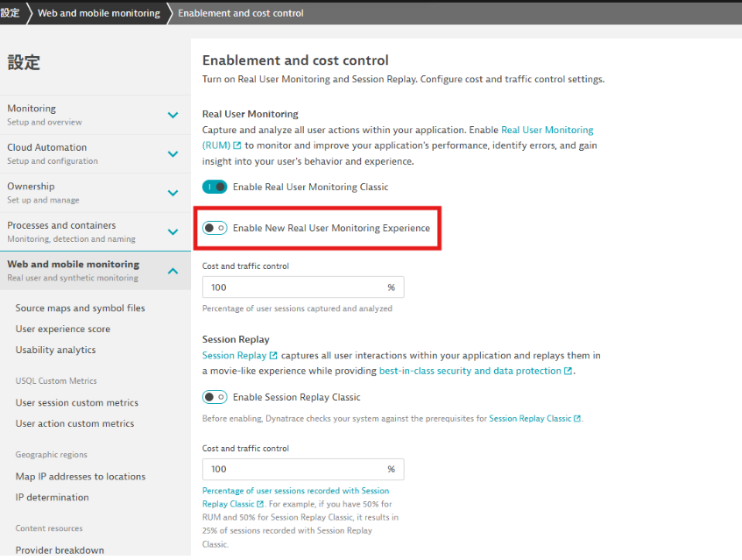Viewport: 742px width, 560px height.
Task: Open Map IP addresses to locations
Action: coord(81,477)
